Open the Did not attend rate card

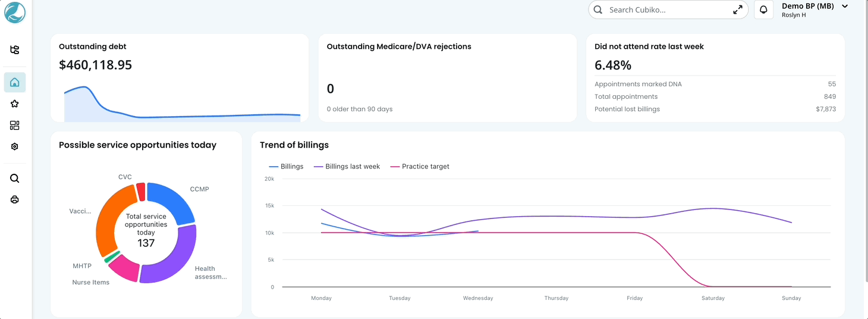point(715,77)
